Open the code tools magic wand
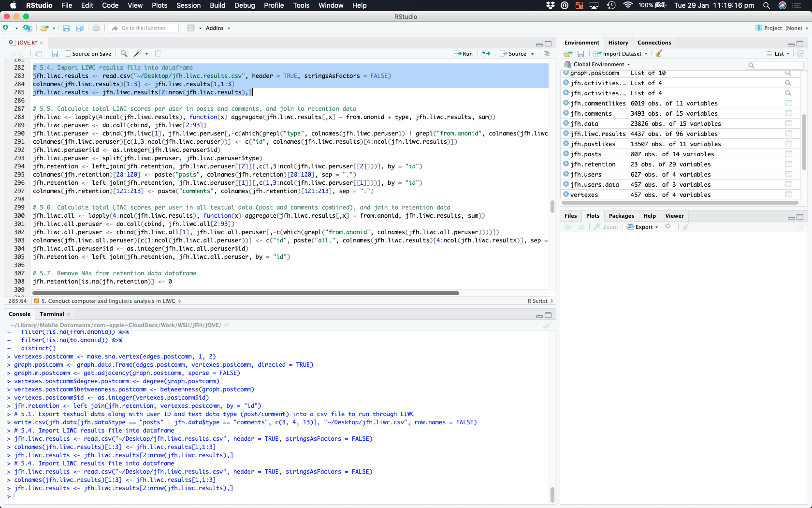Screen dimensions: 812x508 (x=138, y=54)
